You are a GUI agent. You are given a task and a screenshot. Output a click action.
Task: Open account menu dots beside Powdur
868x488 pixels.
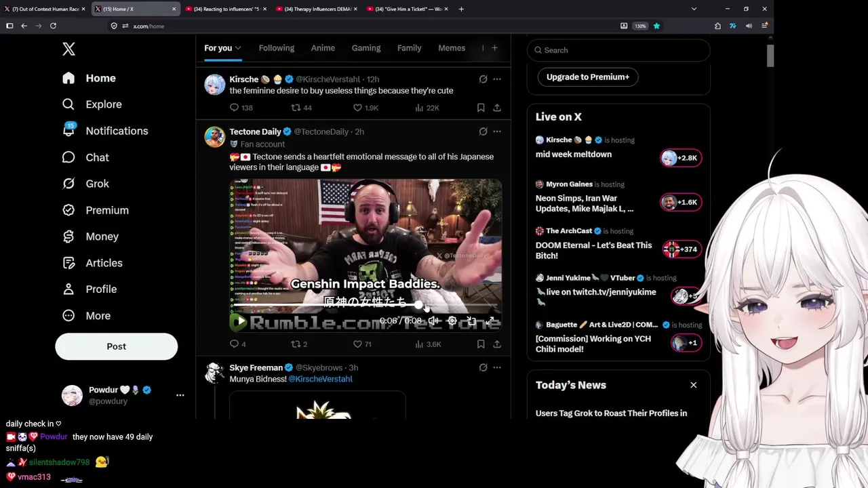coord(180,395)
